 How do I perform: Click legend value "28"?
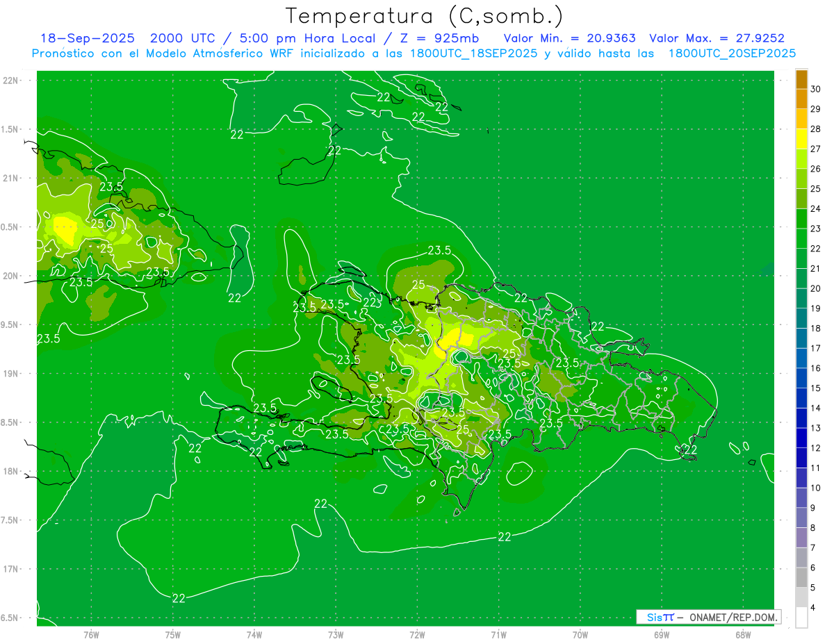[x=816, y=129]
